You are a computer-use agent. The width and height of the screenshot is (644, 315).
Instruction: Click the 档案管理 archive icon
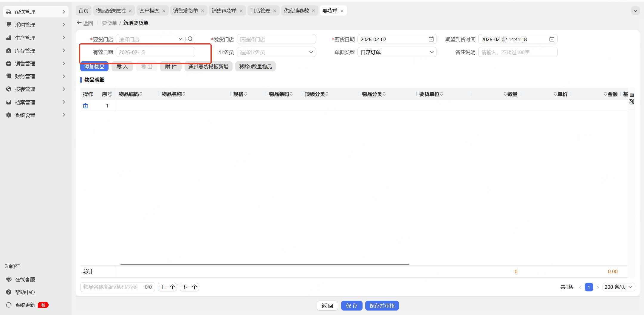[x=9, y=102]
